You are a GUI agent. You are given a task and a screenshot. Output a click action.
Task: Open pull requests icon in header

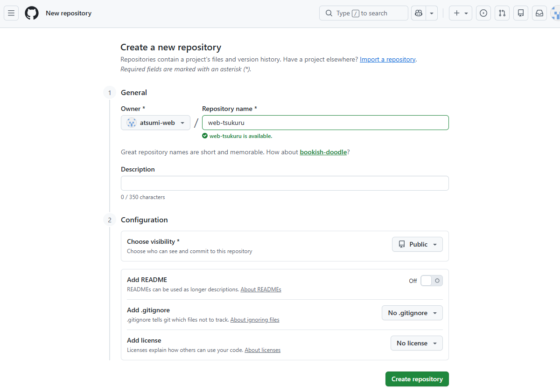(x=502, y=13)
